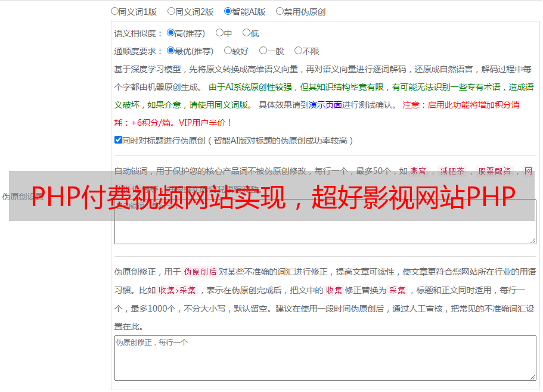Click the 采集 highlighted tag after 修正替换为
This screenshot has height=392, width=543.
[x=397, y=290]
